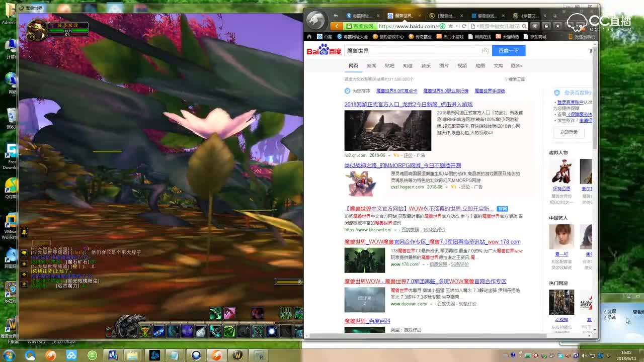This screenshot has width=644, height=362.
Task: Open the 百度 bookmark
Action: 325,37
